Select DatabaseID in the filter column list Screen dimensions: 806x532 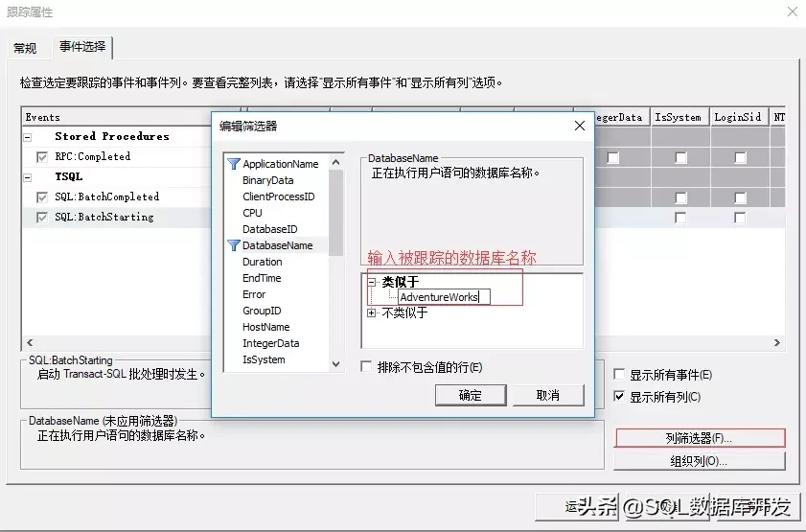[270, 229]
